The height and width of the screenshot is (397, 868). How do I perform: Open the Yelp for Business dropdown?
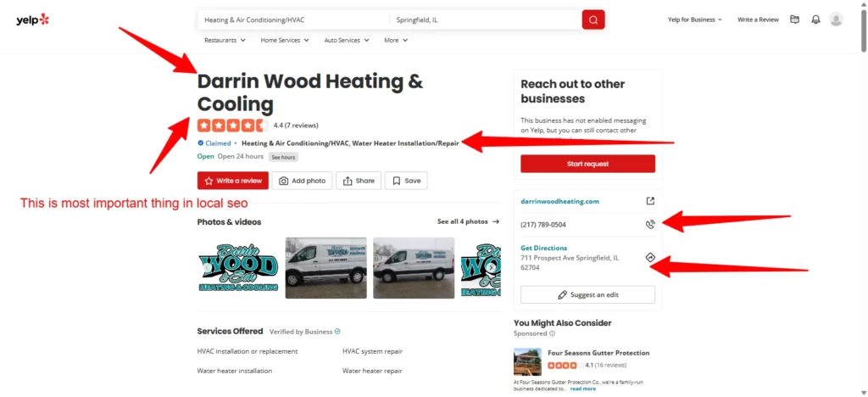pyautogui.click(x=695, y=20)
